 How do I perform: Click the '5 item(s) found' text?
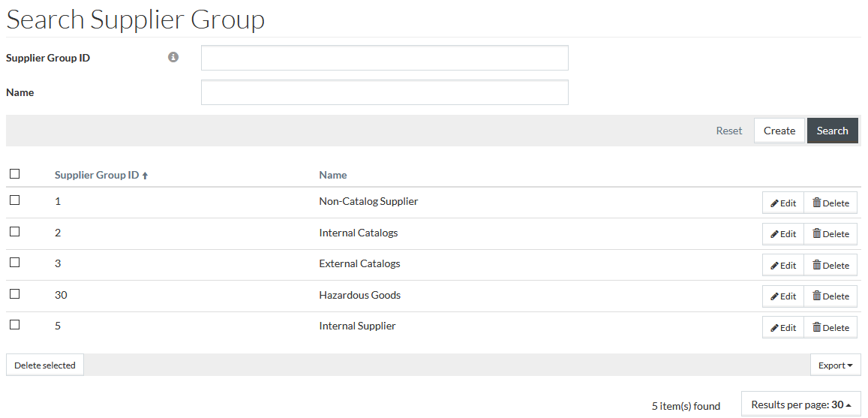click(686, 407)
